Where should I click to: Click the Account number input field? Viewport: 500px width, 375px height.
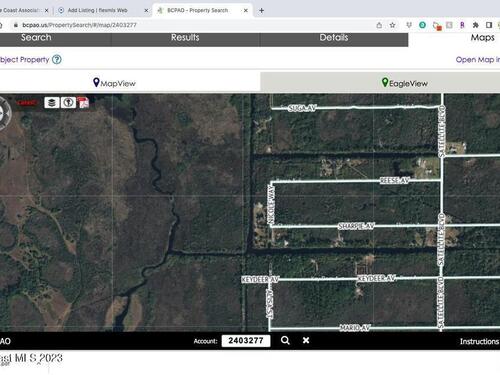point(246,340)
